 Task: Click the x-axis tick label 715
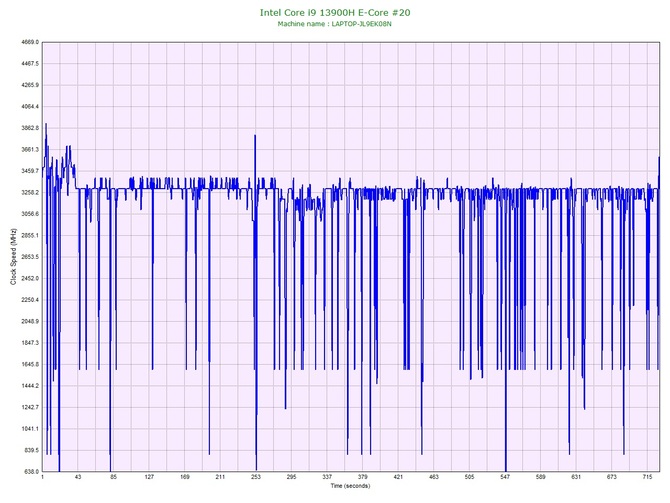tap(647, 477)
